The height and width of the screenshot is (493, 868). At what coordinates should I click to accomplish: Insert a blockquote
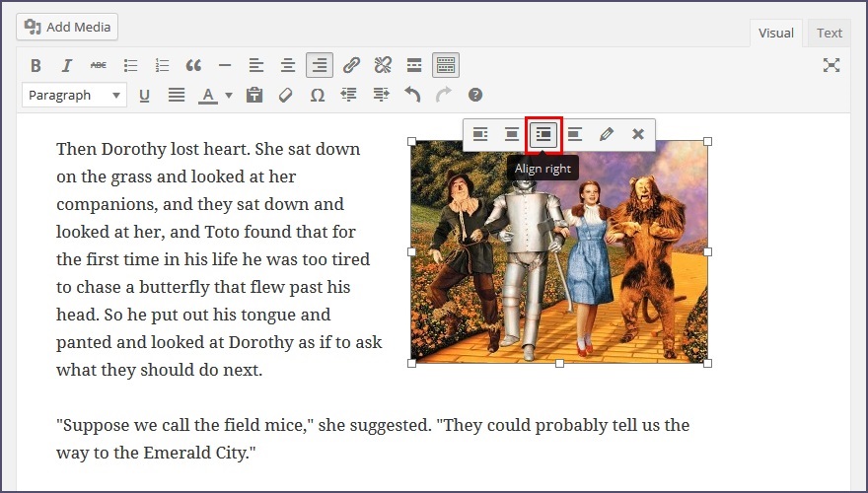point(193,66)
